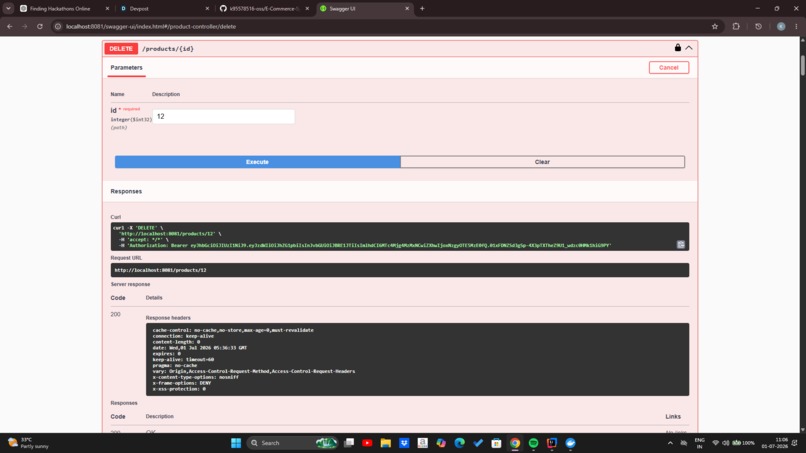Open the Chrome three-dot menu
The image size is (806, 453).
pyautogui.click(x=796, y=26)
